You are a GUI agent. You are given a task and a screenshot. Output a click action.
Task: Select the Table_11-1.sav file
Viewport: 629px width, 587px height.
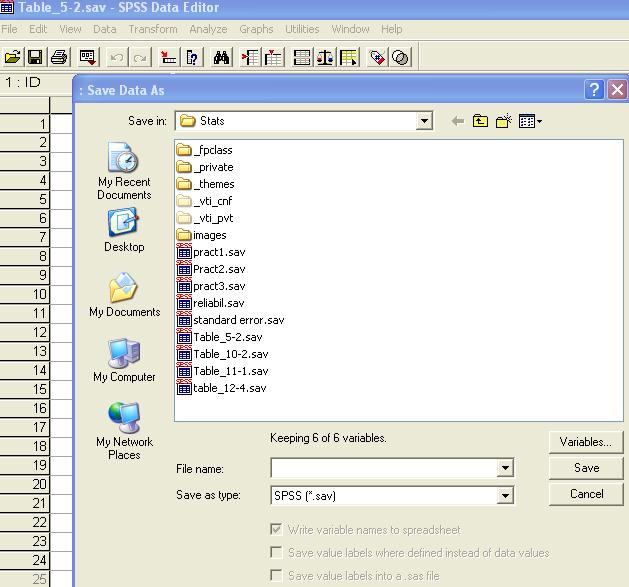click(223, 371)
